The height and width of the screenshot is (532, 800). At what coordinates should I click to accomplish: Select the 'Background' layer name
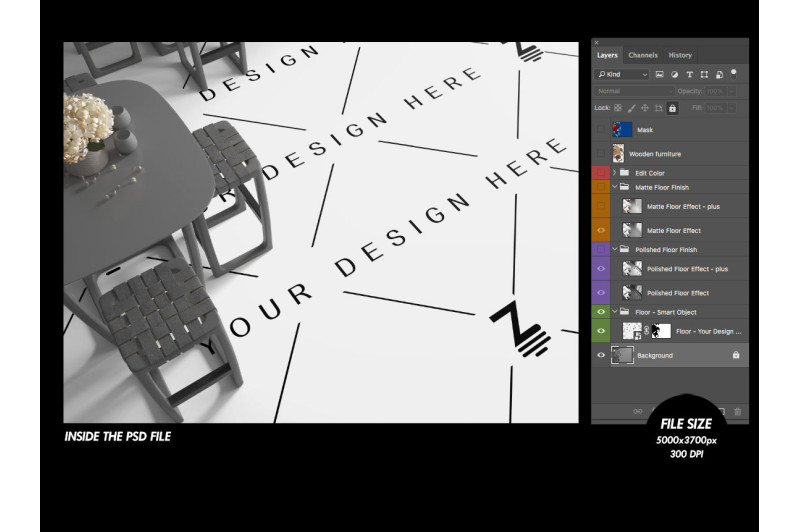655,356
